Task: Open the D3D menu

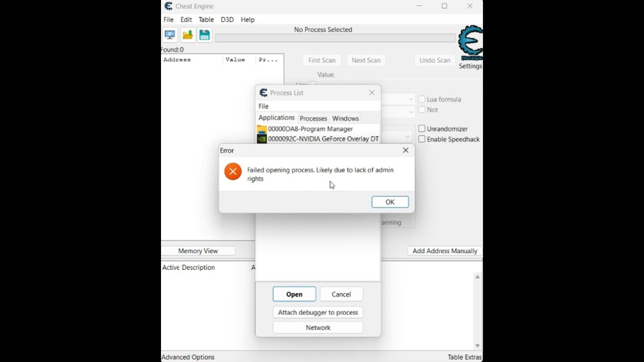Action: (x=227, y=20)
